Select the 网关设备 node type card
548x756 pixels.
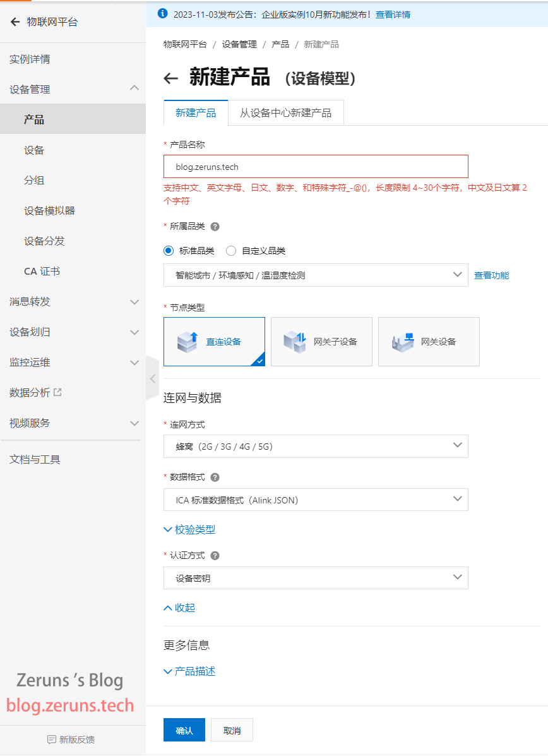coord(429,342)
